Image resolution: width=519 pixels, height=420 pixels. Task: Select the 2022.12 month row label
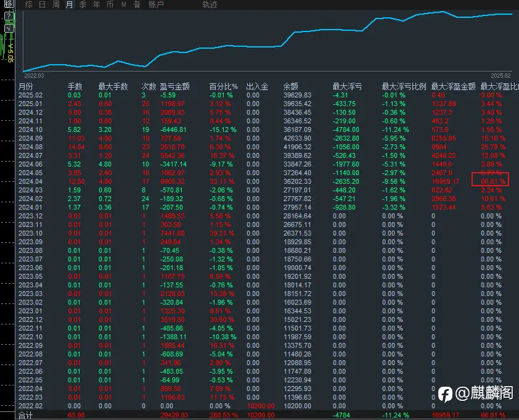[30, 319]
